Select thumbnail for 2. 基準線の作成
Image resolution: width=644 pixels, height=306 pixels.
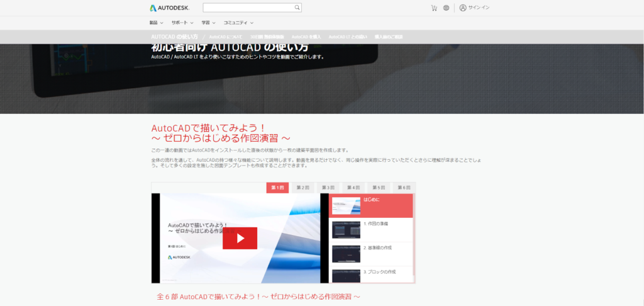(x=347, y=254)
